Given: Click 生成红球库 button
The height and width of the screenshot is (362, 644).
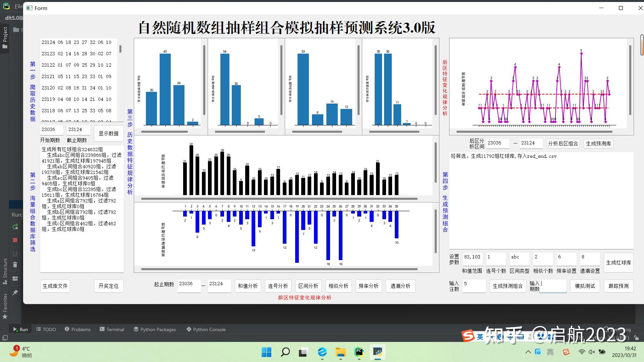Looking at the screenshot, I should (619, 263).
